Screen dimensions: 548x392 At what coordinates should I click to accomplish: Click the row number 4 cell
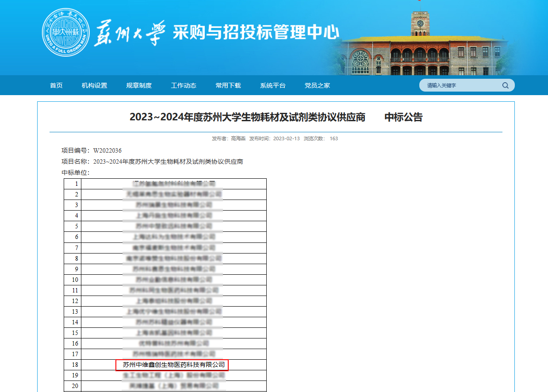click(x=73, y=215)
